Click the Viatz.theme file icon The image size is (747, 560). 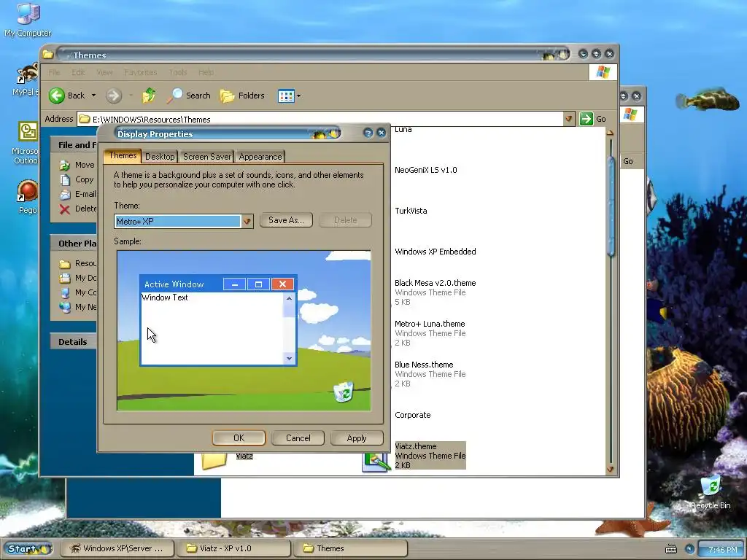click(376, 462)
